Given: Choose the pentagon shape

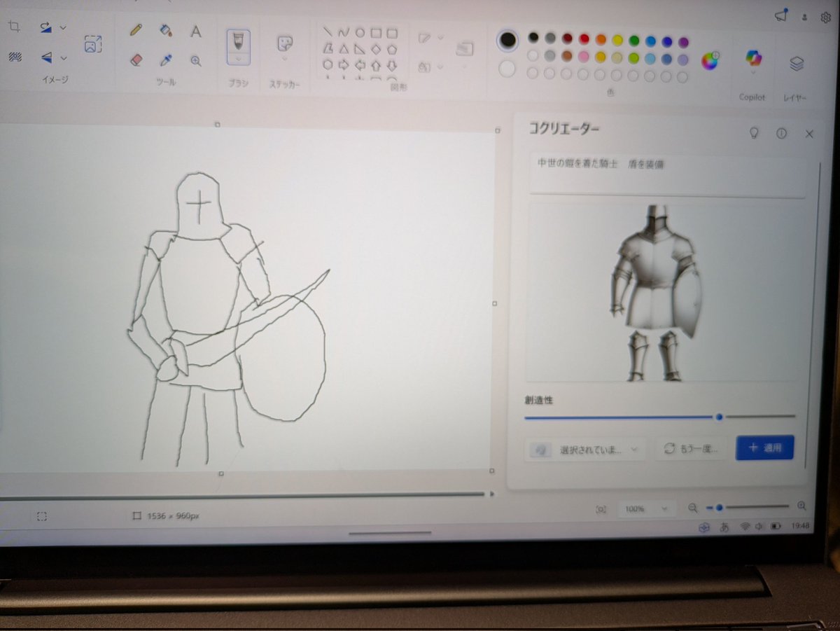Looking at the screenshot, I should click(393, 48).
